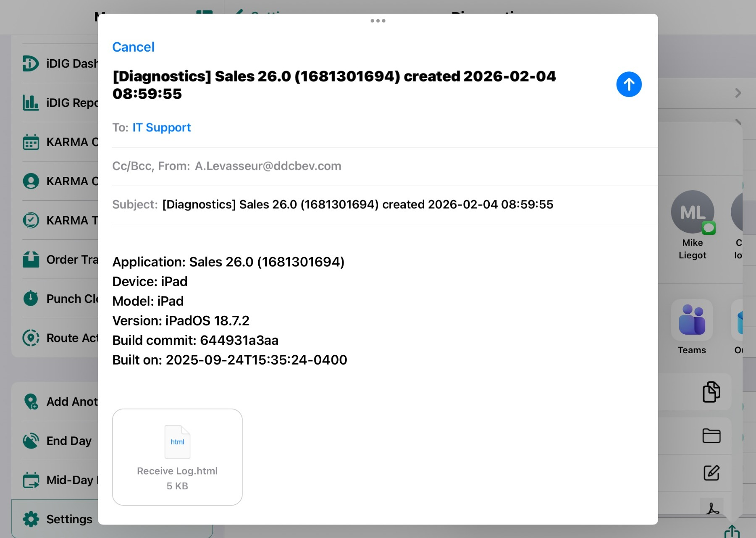Select 'Device: iPad' line

pos(150,281)
